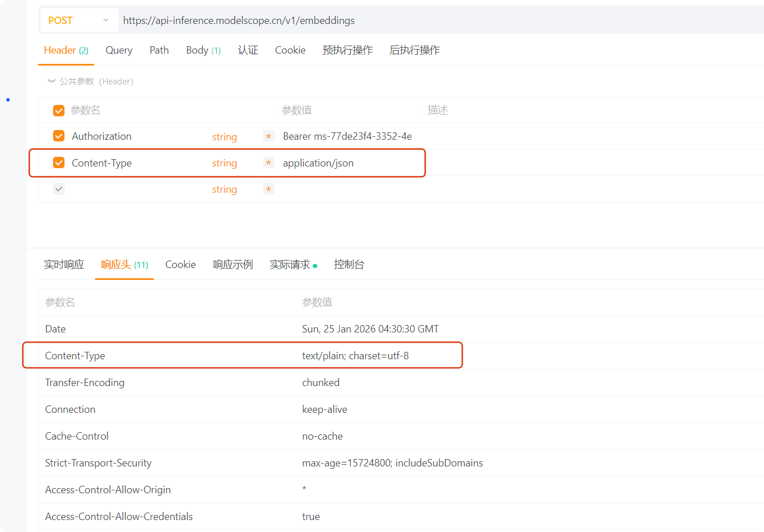Open the string type selector on the Content-Type row
Screen dimensions: 764x532
[x=224, y=163]
